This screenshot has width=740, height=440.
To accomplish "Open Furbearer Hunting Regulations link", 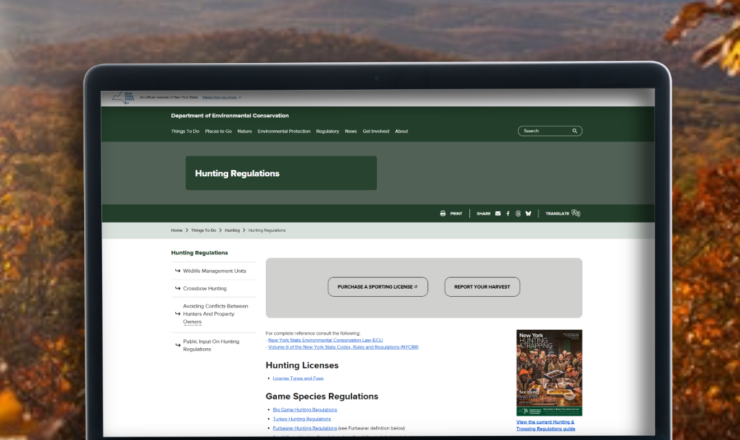I will click(x=305, y=428).
